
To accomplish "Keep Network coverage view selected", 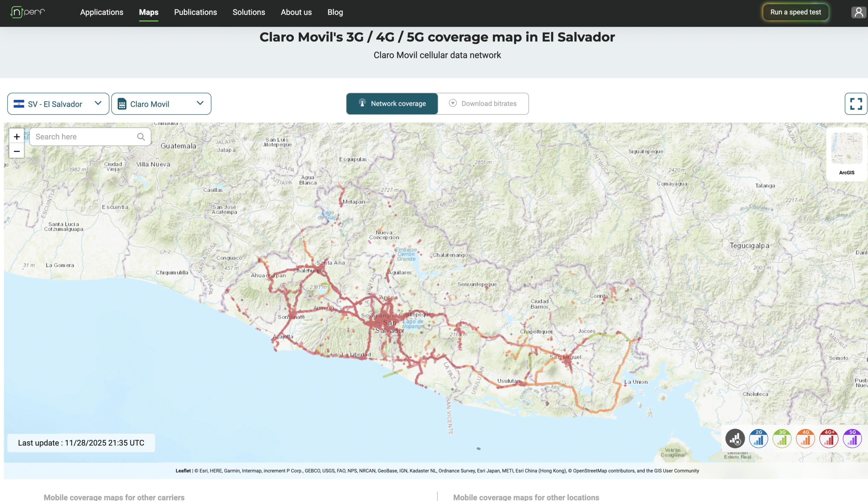I will [392, 103].
